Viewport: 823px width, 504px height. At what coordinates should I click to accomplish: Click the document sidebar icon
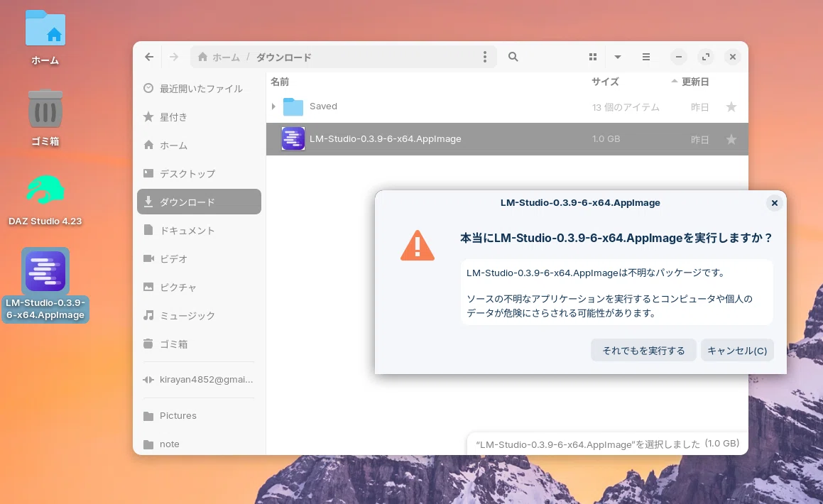point(148,230)
